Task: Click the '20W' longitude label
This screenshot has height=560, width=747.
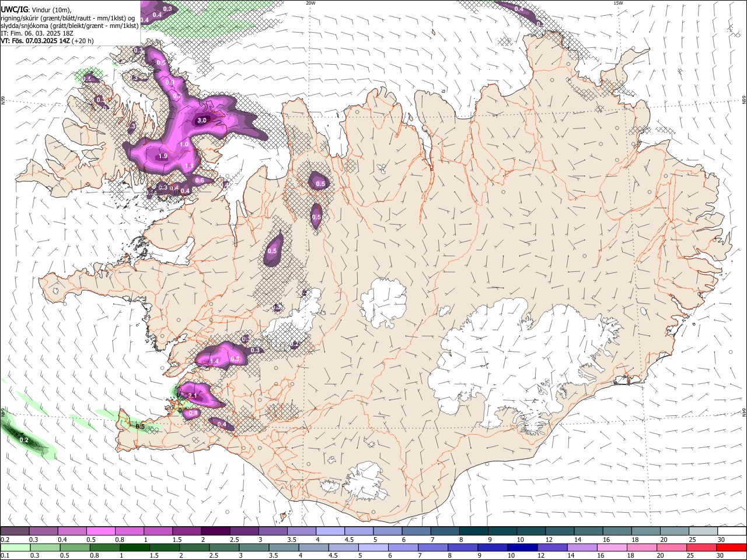Action: pyautogui.click(x=310, y=3)
